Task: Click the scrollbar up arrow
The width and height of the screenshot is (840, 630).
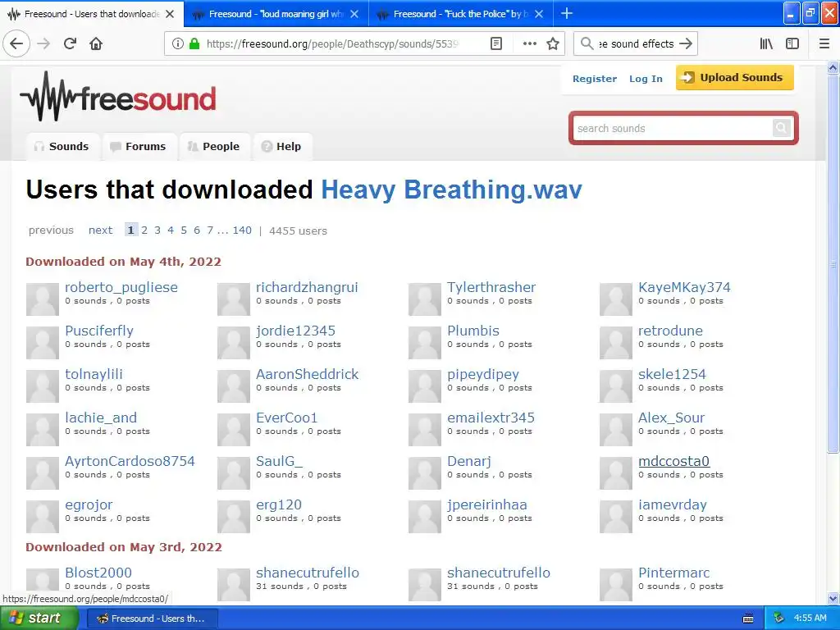Action: pos(833,67)
